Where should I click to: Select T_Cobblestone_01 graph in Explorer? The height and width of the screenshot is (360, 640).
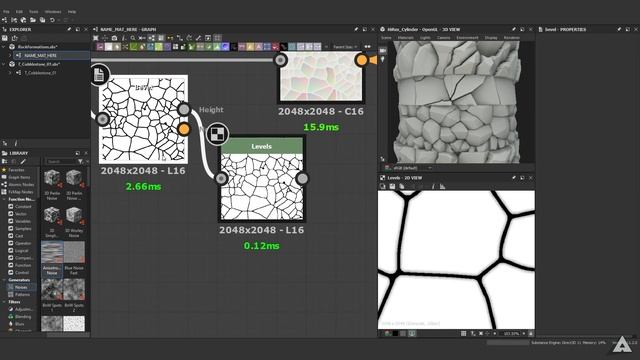tap(40, 73)
